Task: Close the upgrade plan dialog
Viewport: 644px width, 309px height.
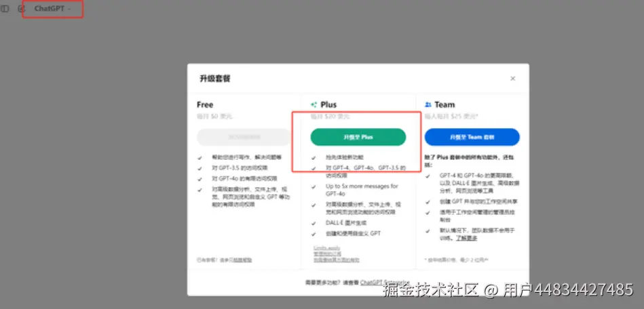Action: (512, 79)
